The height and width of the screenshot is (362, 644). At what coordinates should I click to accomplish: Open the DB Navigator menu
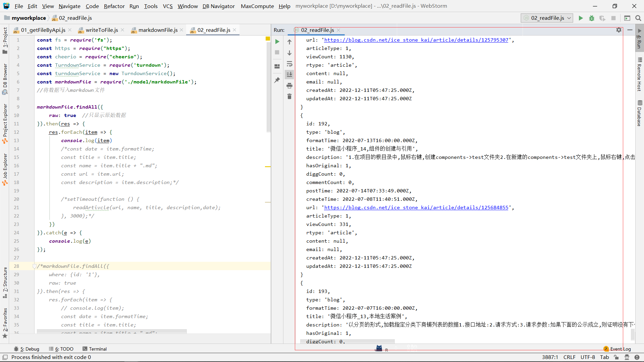point(218,6)
